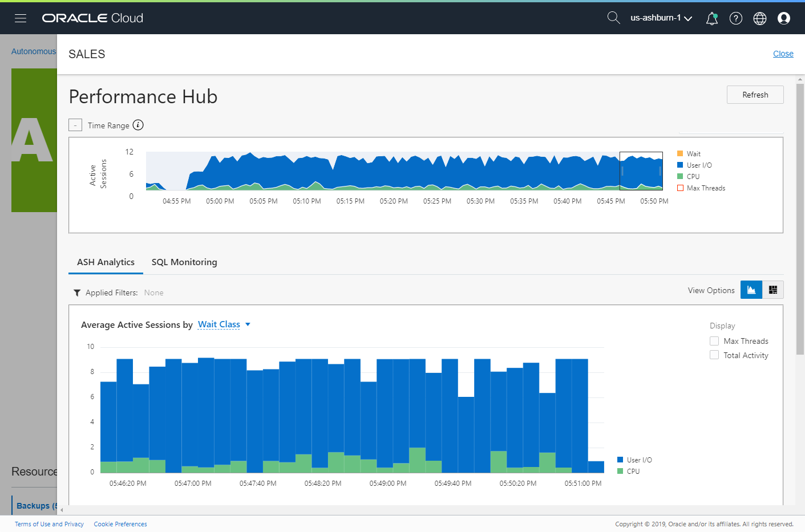Select the ASH Analytics tab
Viewport: 805px width, 532px height.
click(106, 262)
